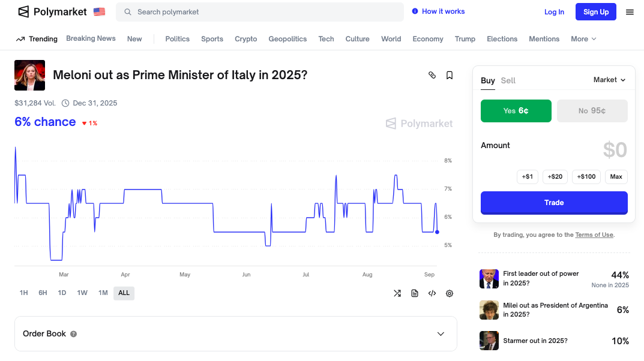This screenshot has height=361, width=644.
Task: Copy market link with chain icon
Action: [x=432, y=75]
